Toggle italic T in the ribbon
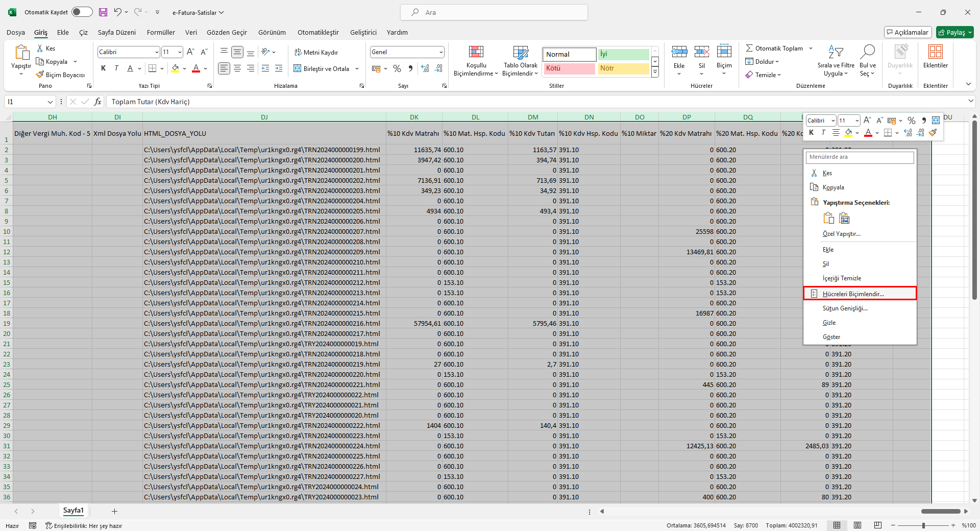Image resolution: width=980 pixels, height=531 pixels. click(116, 68)
